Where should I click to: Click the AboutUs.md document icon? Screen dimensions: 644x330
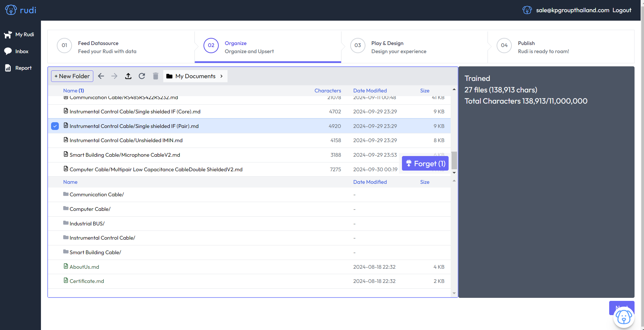(66, 266)
